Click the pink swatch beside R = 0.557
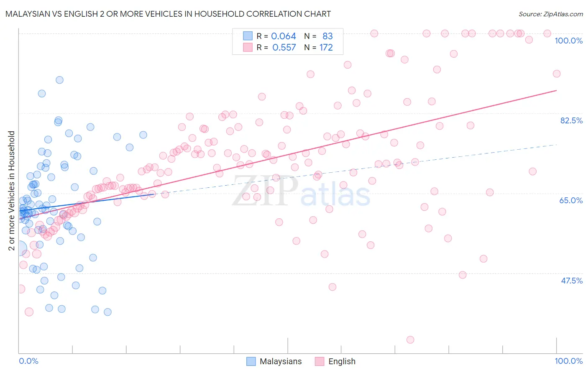This screenshot has height=373, width=588. pos(248,47)
